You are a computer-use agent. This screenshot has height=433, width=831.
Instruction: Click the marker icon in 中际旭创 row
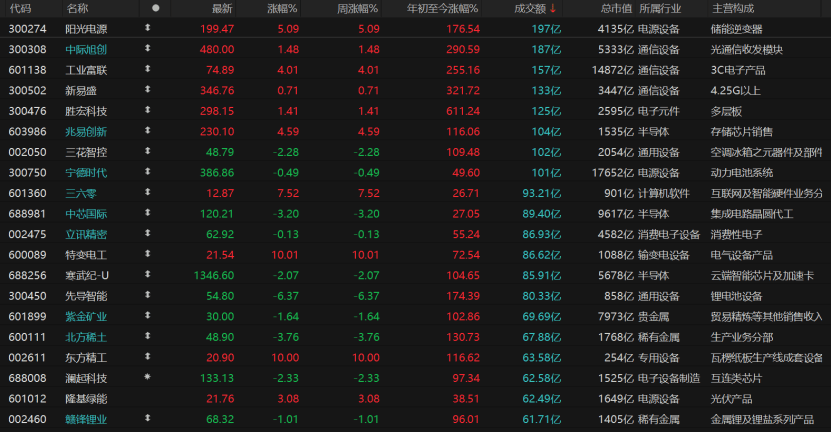pyautogui.click(x=148, y=49)
